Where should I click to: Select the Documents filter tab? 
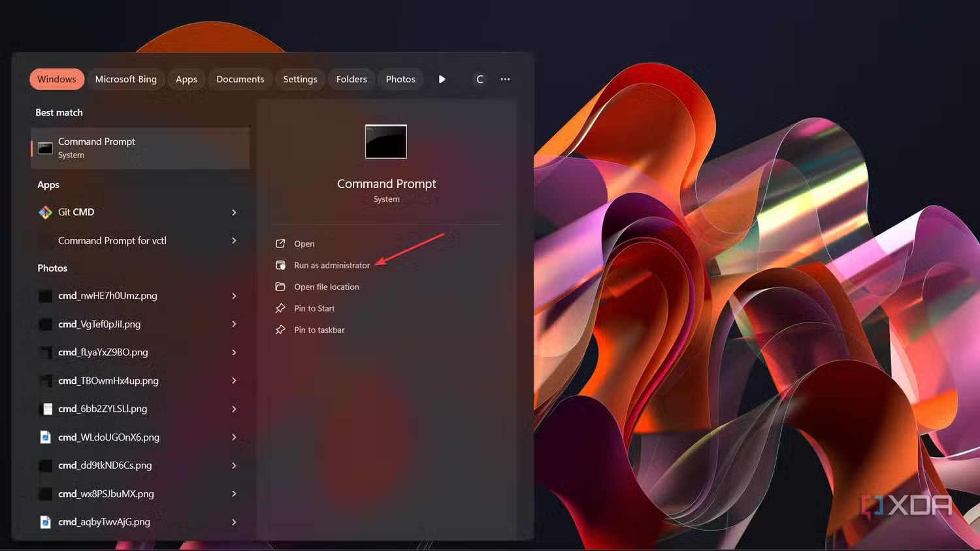(240, 79)
